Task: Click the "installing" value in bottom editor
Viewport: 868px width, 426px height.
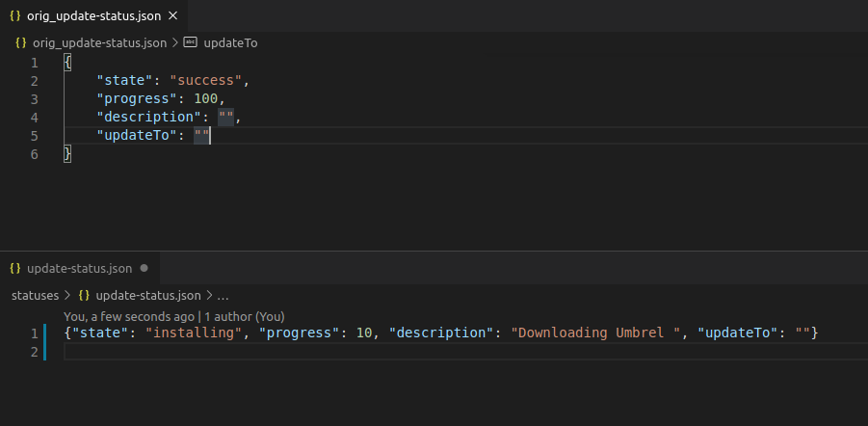Action: [194, 333]
